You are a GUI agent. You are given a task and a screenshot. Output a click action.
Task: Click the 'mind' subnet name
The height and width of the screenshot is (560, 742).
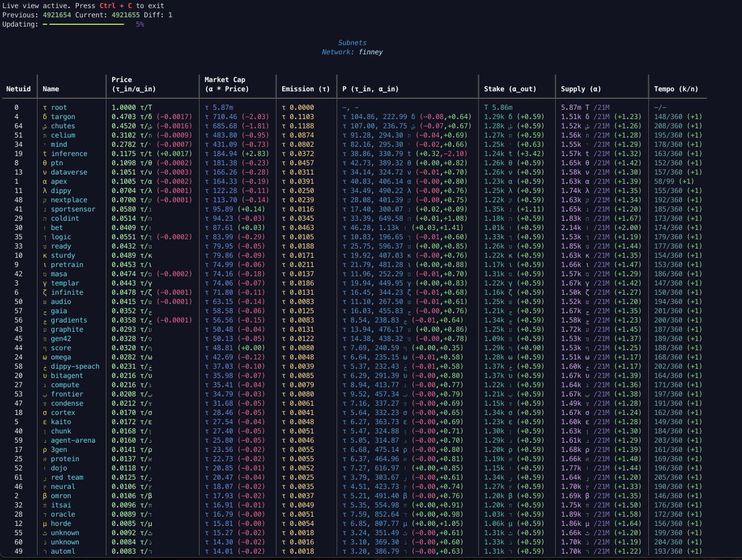click(59, 145)
